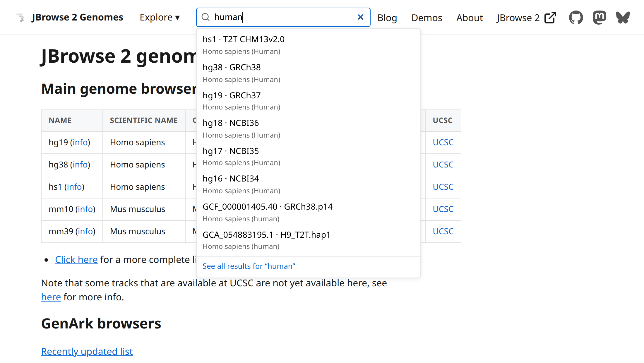Click the JBrowse logo icon
Viewport: 644px width, 363px height.
point(20,18)
